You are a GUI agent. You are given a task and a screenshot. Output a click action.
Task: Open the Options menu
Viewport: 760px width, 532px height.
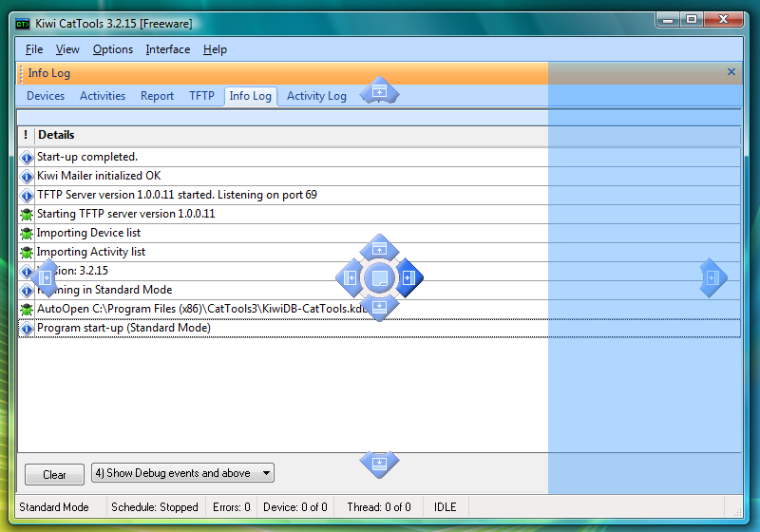[113, 49]
